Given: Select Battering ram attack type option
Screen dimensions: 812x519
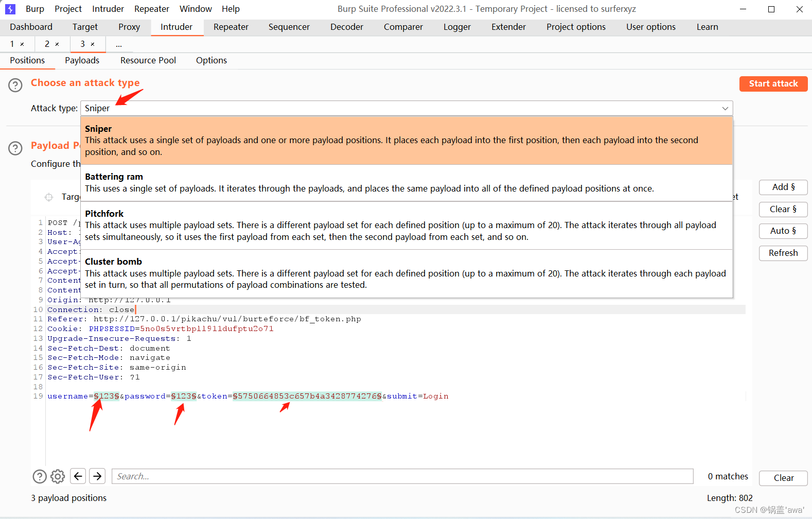Looking at the screenshot, I should (407, 183).
